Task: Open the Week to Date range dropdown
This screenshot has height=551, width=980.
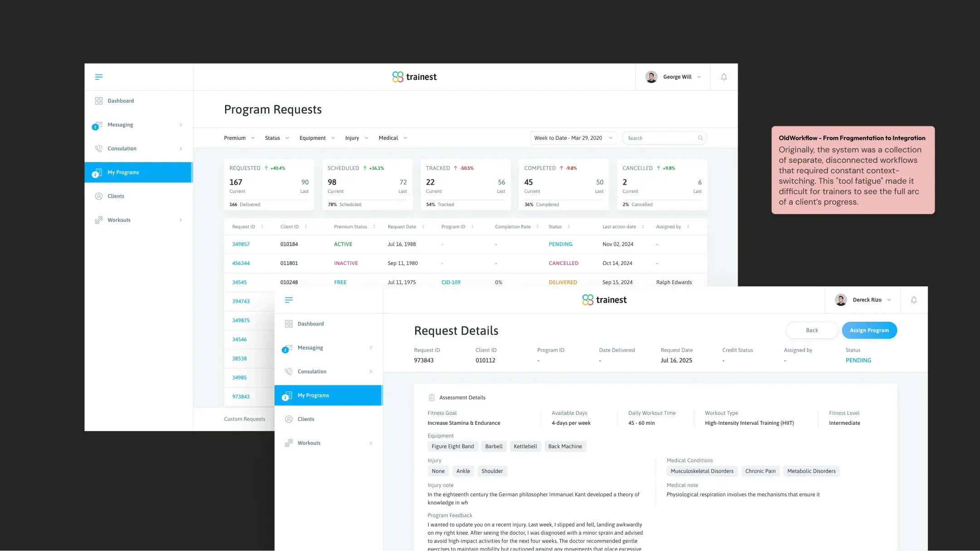Action: [x=573, y=138]
